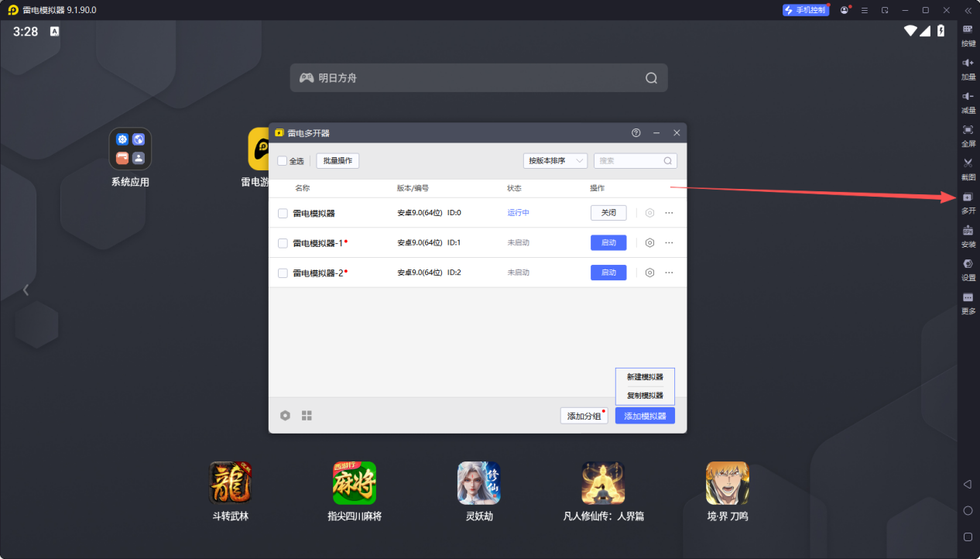Choose 新建模拟器 from the popup menu

[645, 377]
